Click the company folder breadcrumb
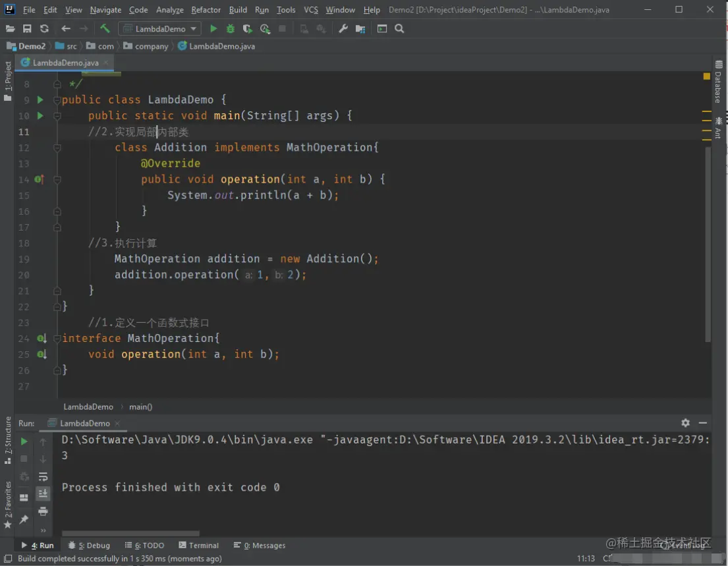 (146, 46)
